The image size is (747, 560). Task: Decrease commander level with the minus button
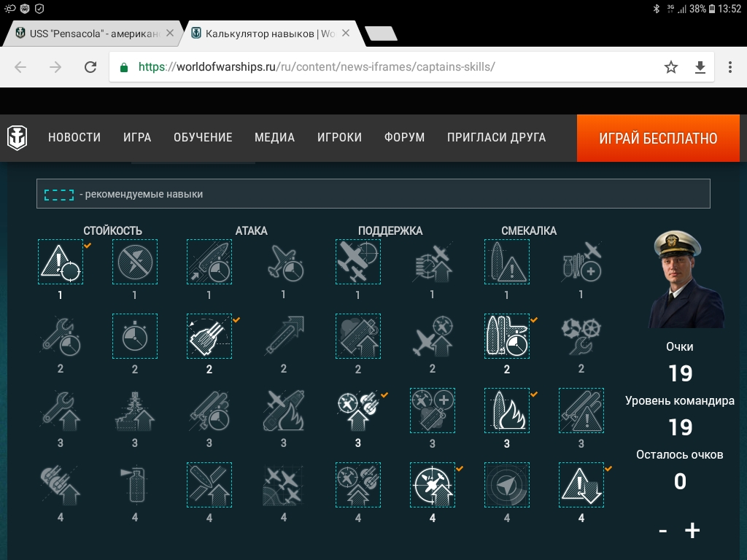(x=662, y=531)
